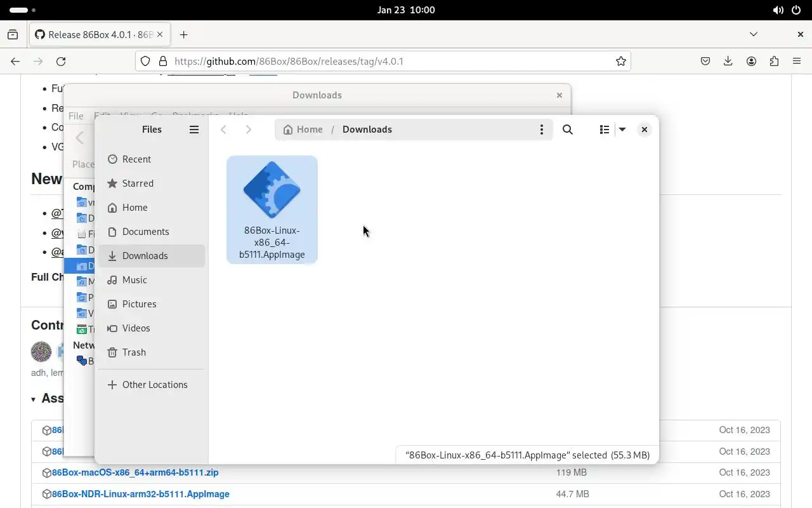The width and height of the screenshot is (812, 508).
Task: Open 86Box-macOS-x86_64+arm64-b5111.zip link
Action: click(135, 472)
